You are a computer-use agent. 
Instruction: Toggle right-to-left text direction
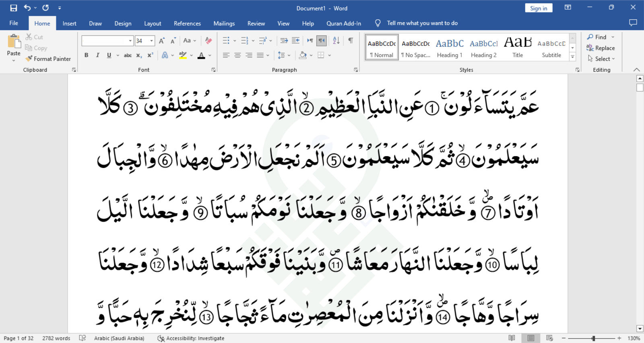point(321,41)
